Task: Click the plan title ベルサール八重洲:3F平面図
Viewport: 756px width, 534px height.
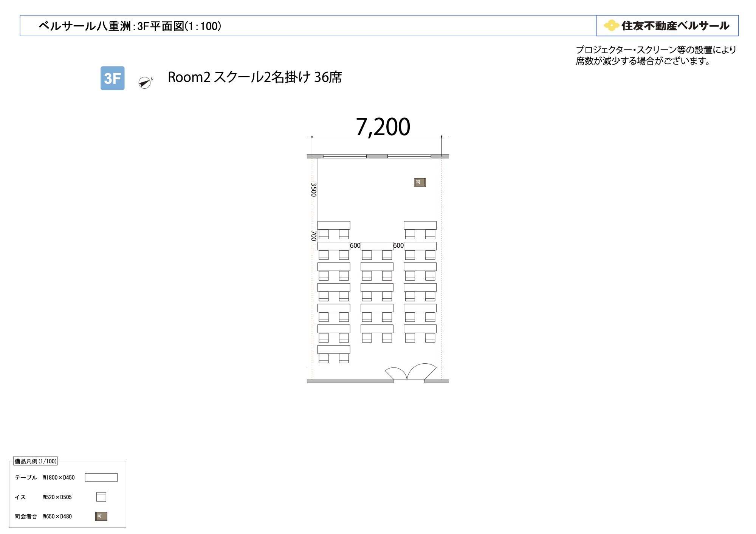Action: [x=130, y=26]
